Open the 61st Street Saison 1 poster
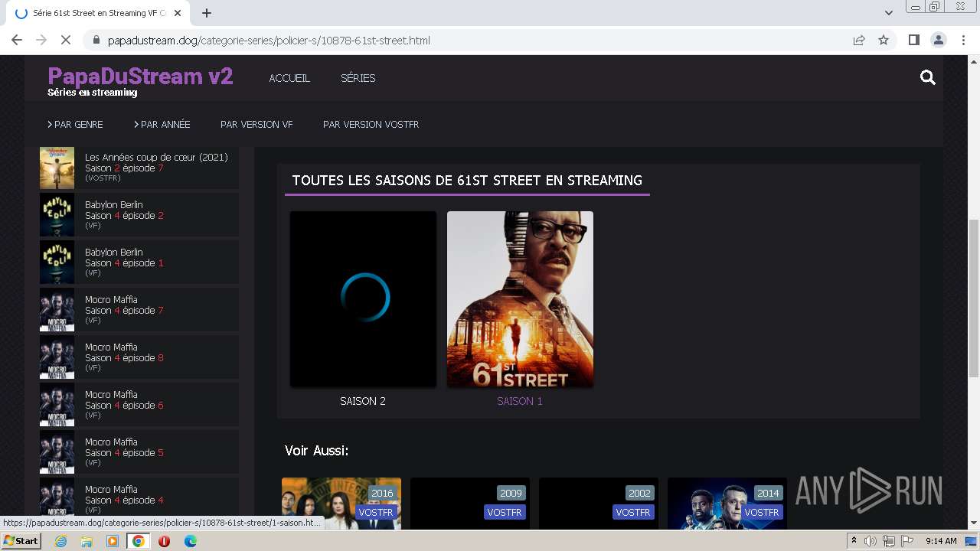The height and width of the screenshot is (551, 980). point(520,299)
